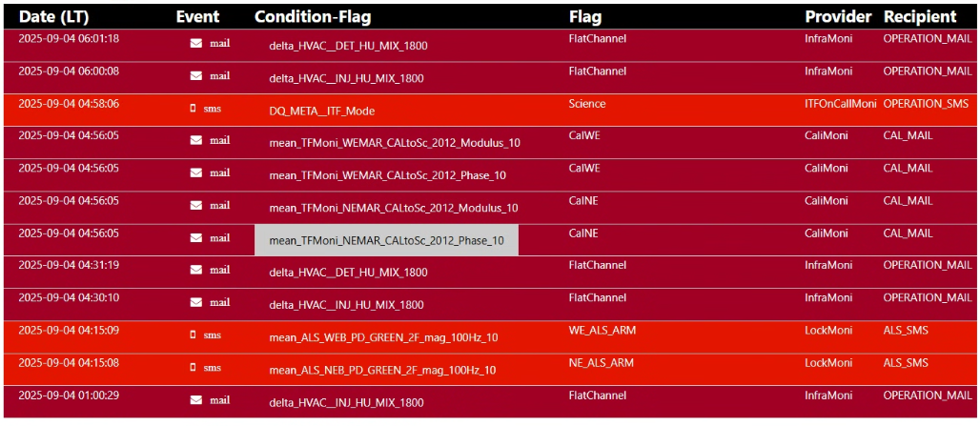The height and width of the screenshot is (426, 980).
Task: Click mail envelope icon in 06:01:18 row
Action: [x=196, y=43]
